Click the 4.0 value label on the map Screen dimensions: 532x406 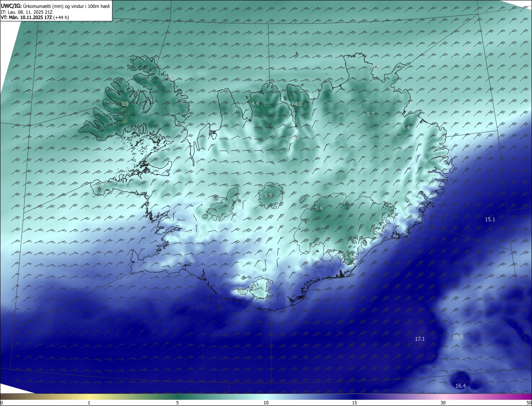(x=298, y=104)
